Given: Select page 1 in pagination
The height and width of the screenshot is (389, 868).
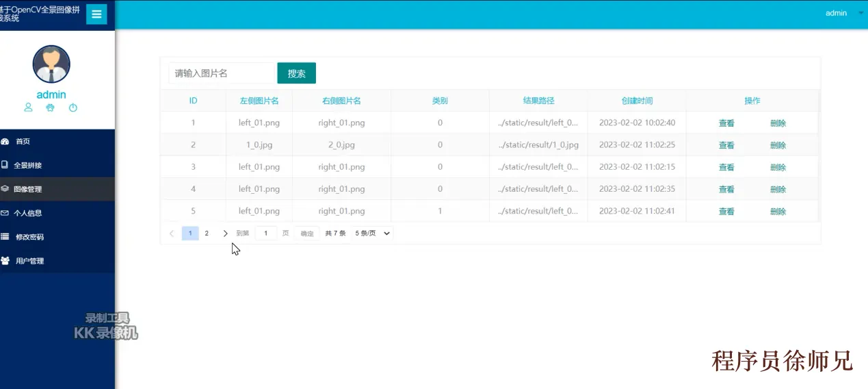Looking at the screenshot, I should (x=190, y=234).
